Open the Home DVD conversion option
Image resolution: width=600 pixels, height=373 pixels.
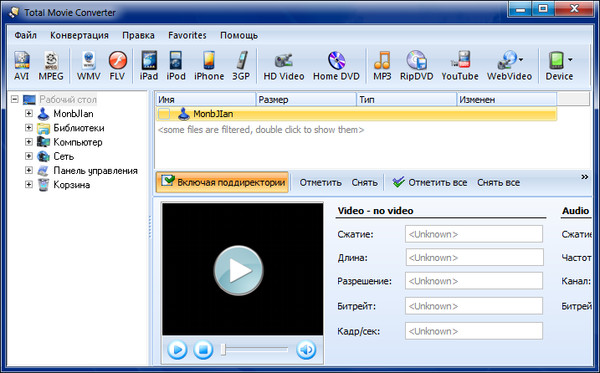coord(336,66)
